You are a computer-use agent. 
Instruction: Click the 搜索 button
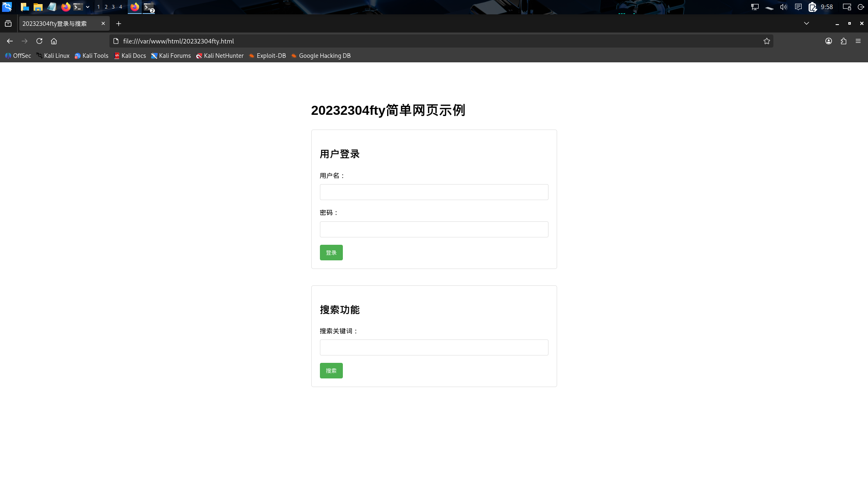(x=331, y=370)
